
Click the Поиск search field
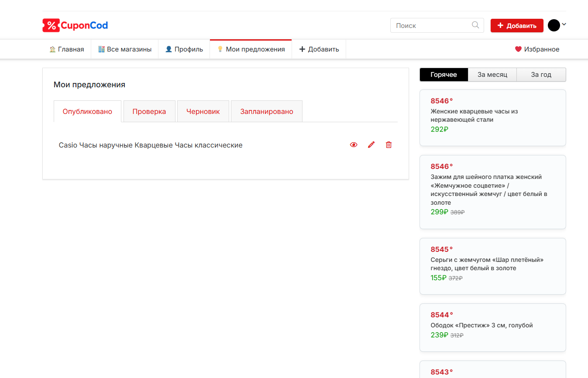click(x=430, y=25)
